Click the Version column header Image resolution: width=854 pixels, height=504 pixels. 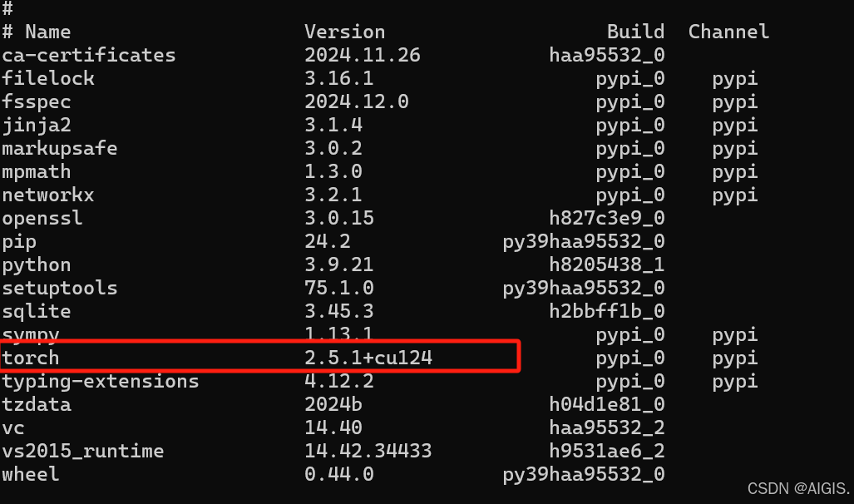pos(344,32)
